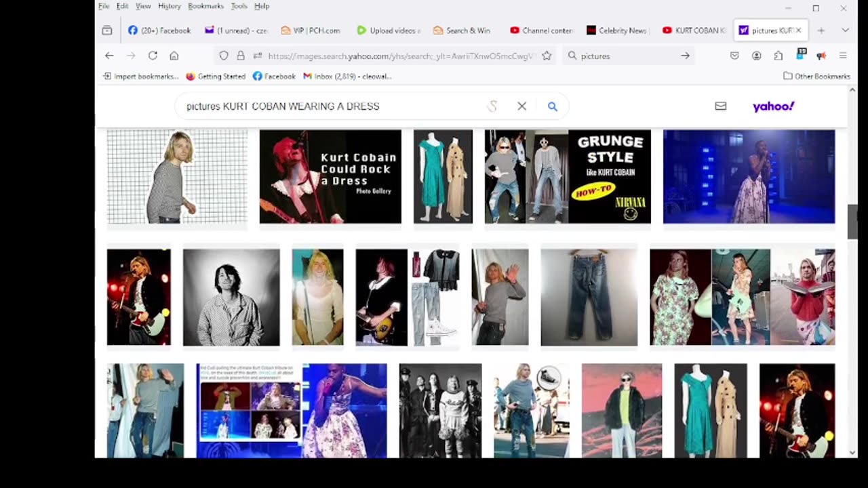Open the browser home page

click(174, 56)
